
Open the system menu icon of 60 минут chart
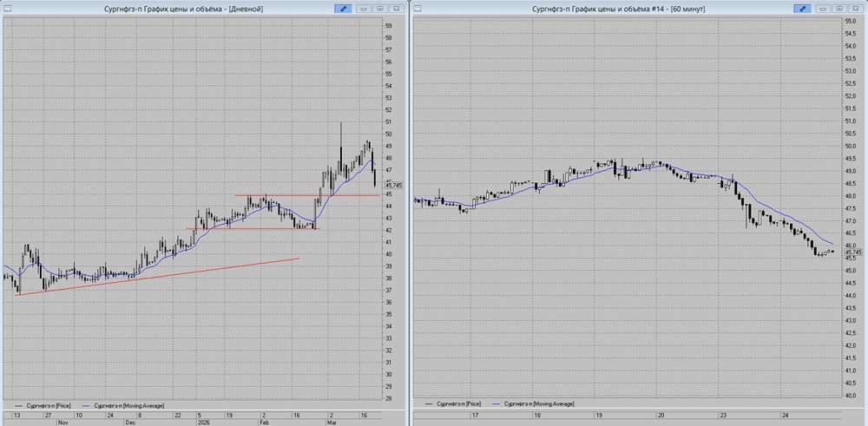(418, 9)
